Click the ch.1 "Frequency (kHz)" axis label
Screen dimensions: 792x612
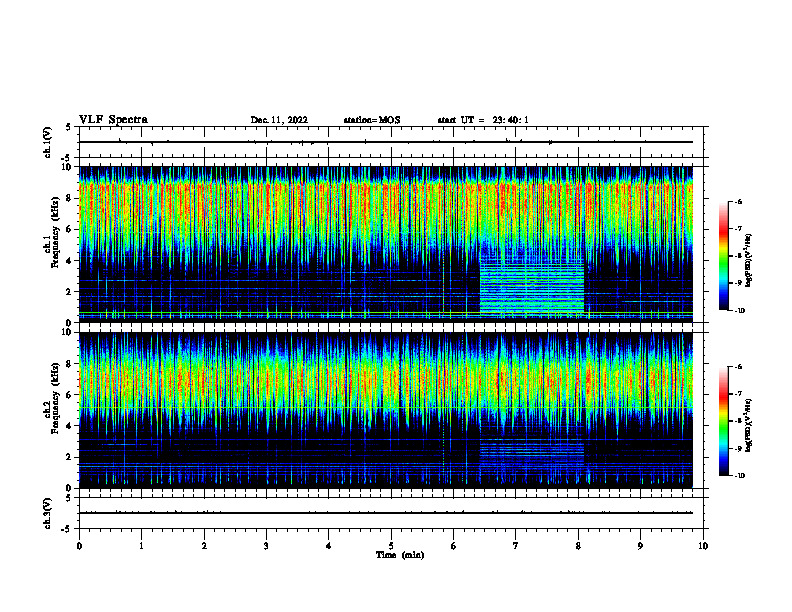point(55,232)
